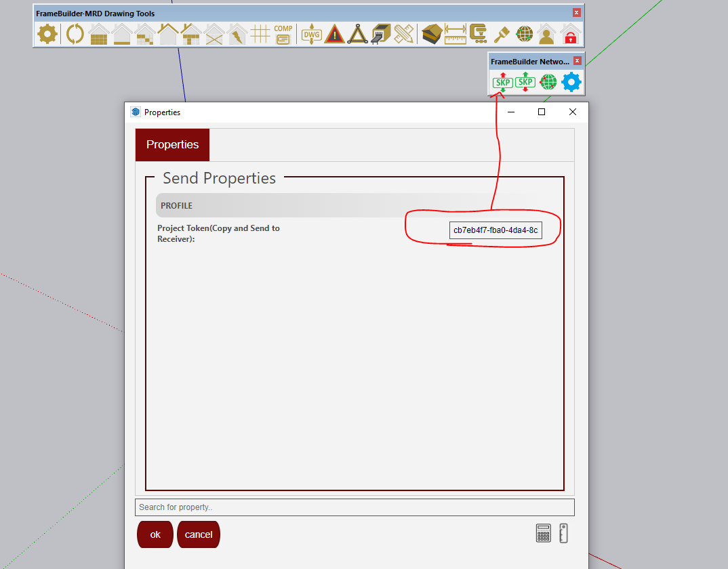Select the house with brick wall icon
Image resolution: width=728 pixels, height=569 pixels.
pyautogui.click(x=99, y=35)
